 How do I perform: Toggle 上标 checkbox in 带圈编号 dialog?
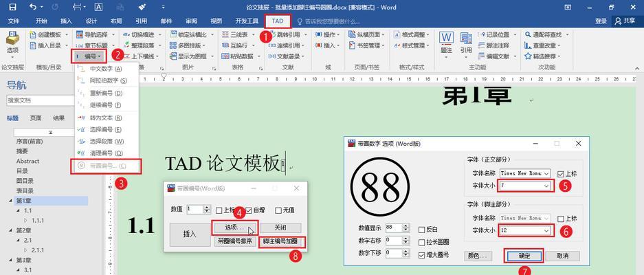[x=219, y=210]
